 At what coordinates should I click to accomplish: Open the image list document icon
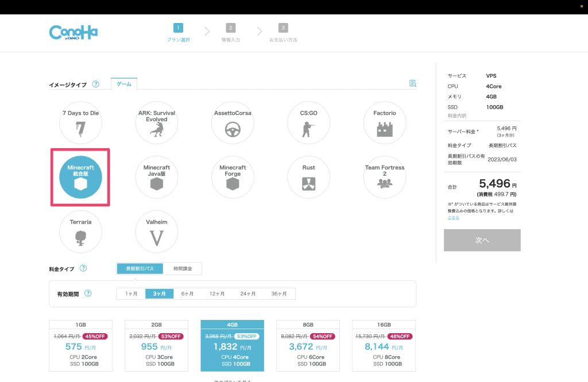[x=412, y=83]
